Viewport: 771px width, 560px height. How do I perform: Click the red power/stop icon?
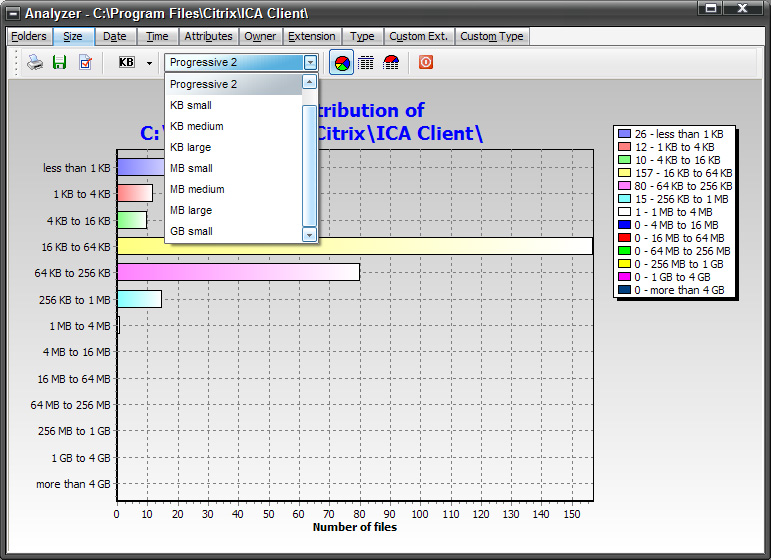426,62
